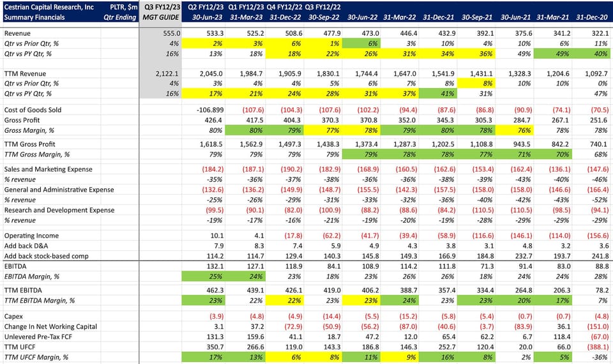613x364 pixels.
Task: Select the Q3 FY12/23 MGT GUIDE header cell
Action: click(160, 12)
